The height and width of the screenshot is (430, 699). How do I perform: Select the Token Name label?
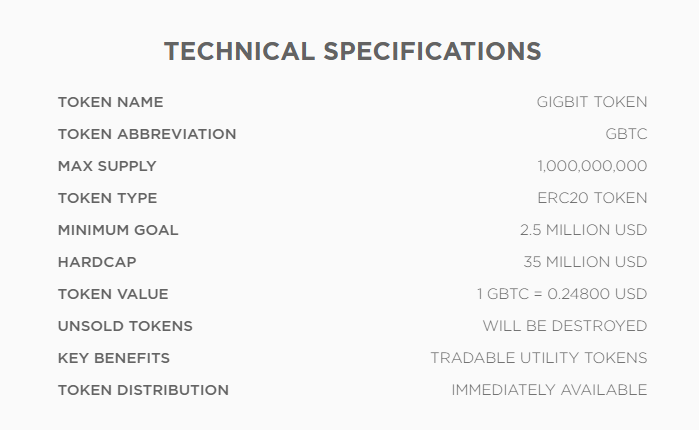[x=111, y=102]
